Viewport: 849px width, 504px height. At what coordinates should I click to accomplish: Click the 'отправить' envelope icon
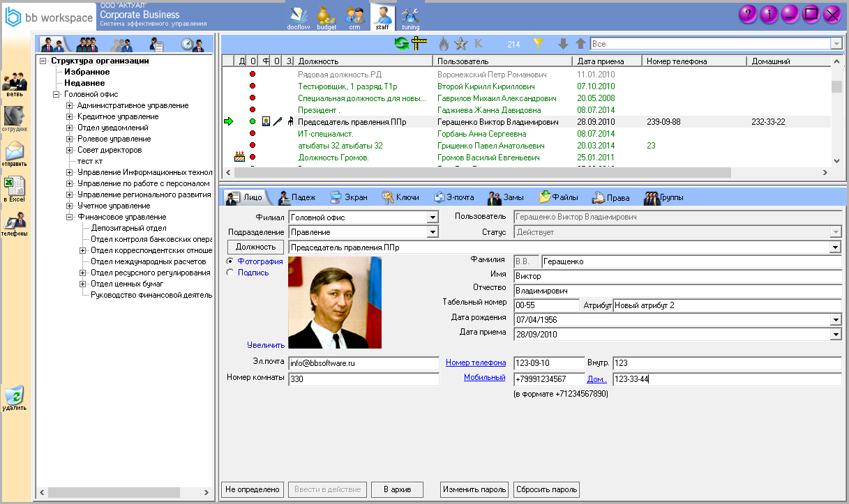pos(15,153)
